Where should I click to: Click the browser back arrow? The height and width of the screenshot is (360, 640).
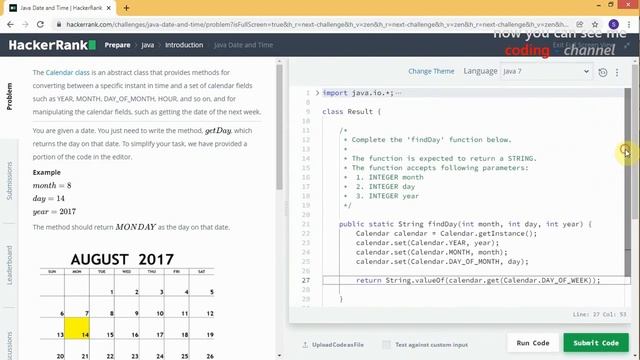click(x=10, y=24)
